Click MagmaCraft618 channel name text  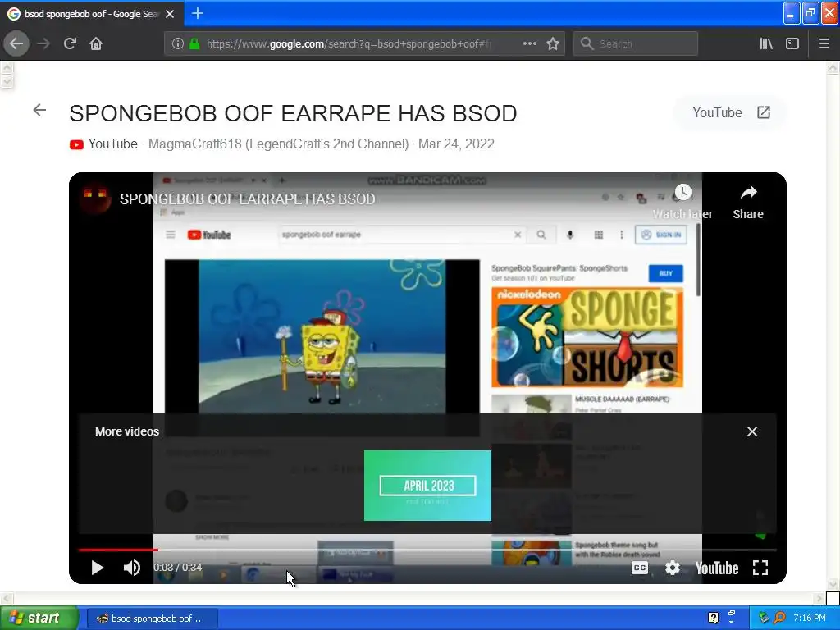pos(278,144)
